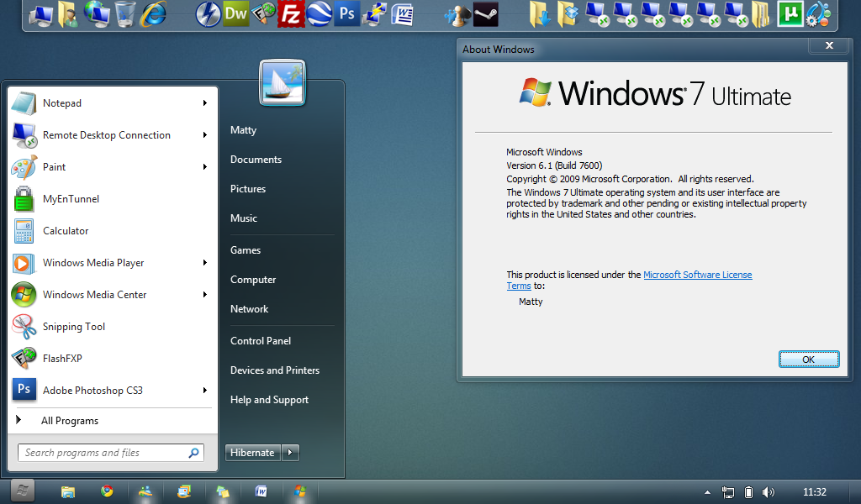The width and height of the screenshot is (861, 504).
Task: Open the 11:32 taskbar clock
Action: pyautogui.click(x=814, y=492)
